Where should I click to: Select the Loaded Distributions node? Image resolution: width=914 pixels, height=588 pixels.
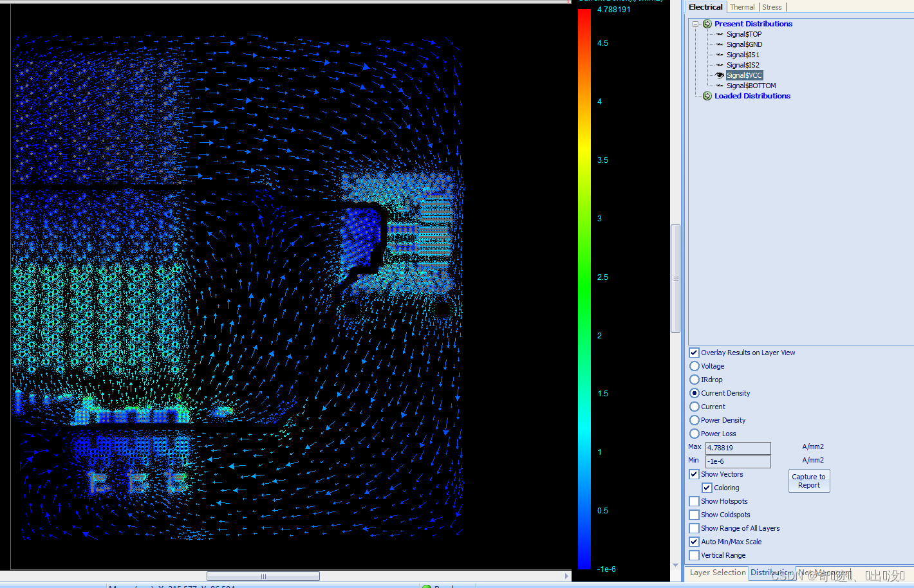[x=752, y=96]
